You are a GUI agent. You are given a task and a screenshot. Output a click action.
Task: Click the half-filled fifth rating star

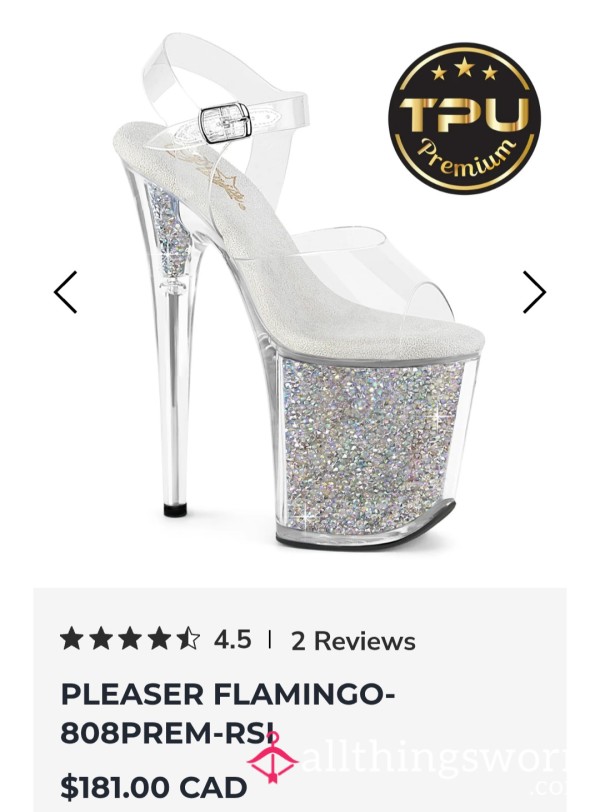[x=187, y=639]
